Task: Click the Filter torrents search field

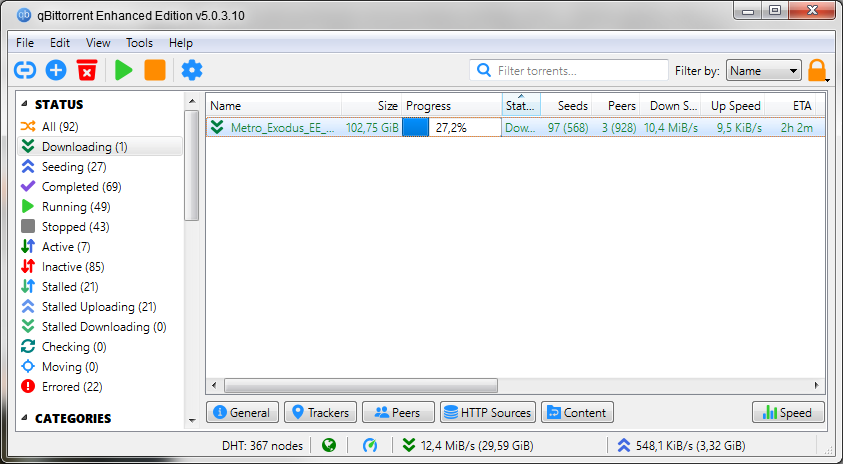Action: 569,70
